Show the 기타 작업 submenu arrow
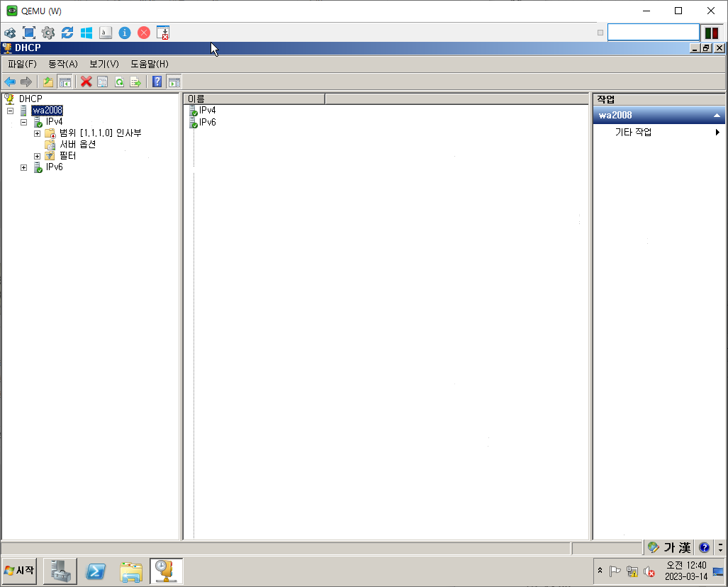 [717, 133]
